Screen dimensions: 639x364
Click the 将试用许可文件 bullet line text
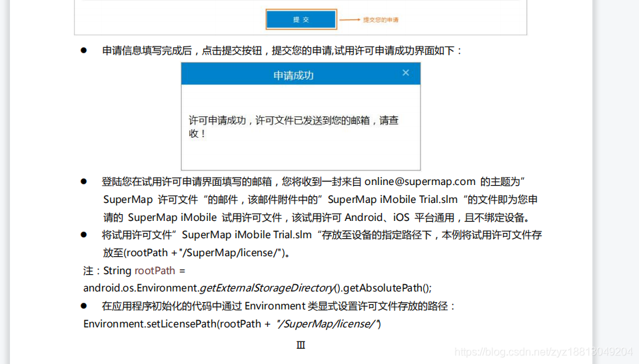click(x=322, y=235)
